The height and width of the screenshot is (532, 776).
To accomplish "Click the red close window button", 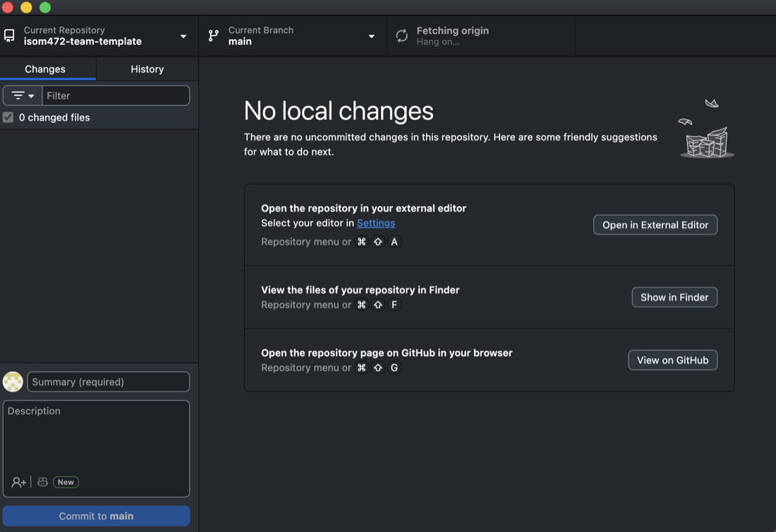I will [8, 7].
